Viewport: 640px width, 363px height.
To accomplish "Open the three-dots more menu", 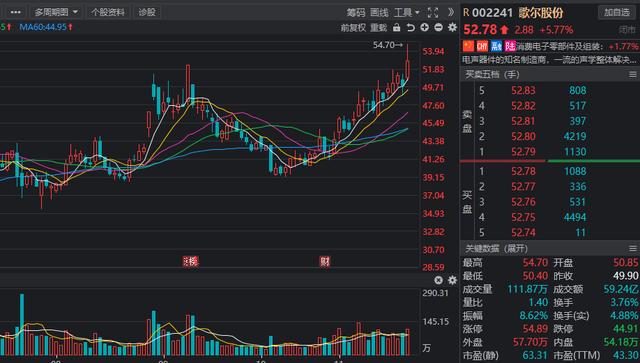I will point(16,12).
